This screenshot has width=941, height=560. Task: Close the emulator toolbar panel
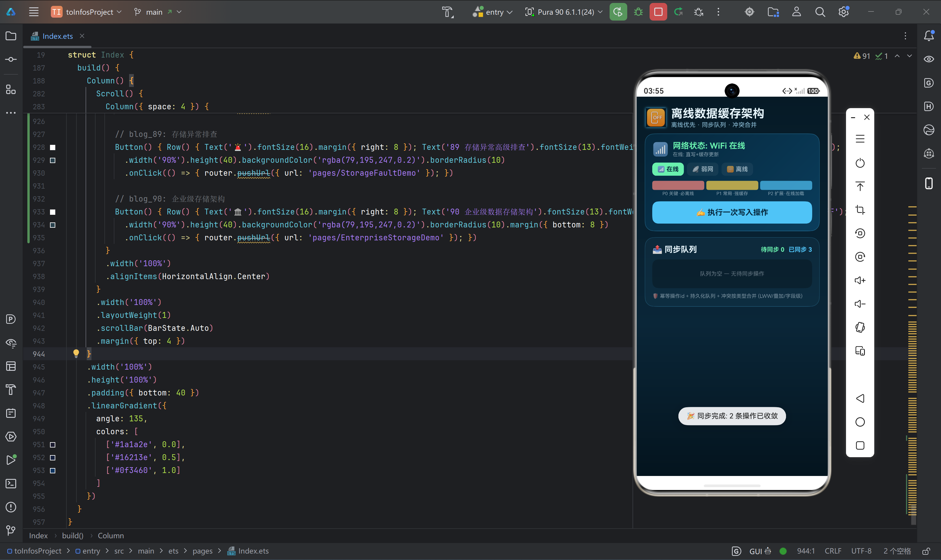867,117
